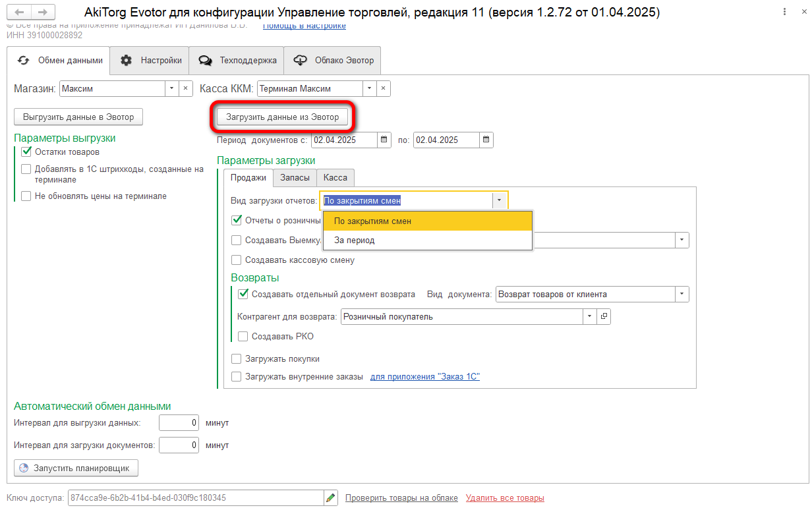Expand the Магазин dropdown arrow
Image resolution: width=812 pixels, height=510 pixels.
(171, 88)
